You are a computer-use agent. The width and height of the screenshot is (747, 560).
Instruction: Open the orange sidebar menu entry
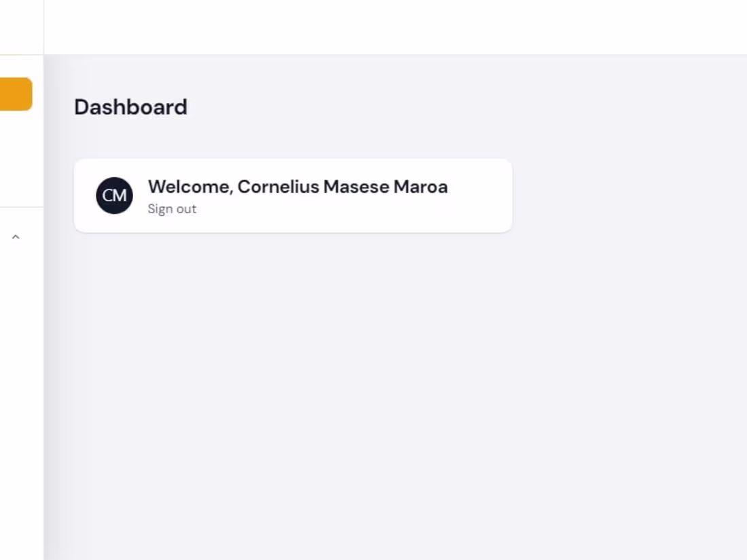pyautogui.click(x=16, y=94)
